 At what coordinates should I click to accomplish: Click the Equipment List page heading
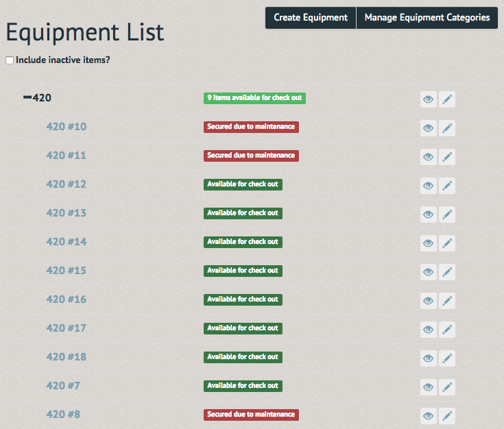(x=85, y=33)
